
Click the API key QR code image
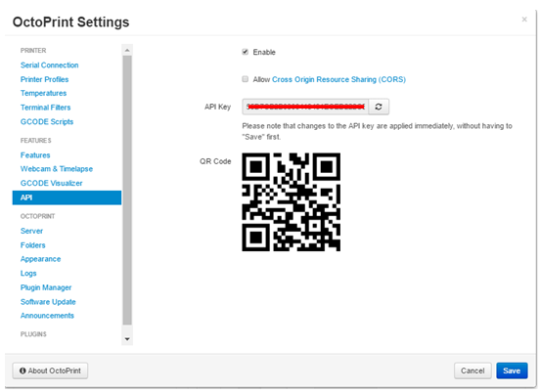point(292,202)
